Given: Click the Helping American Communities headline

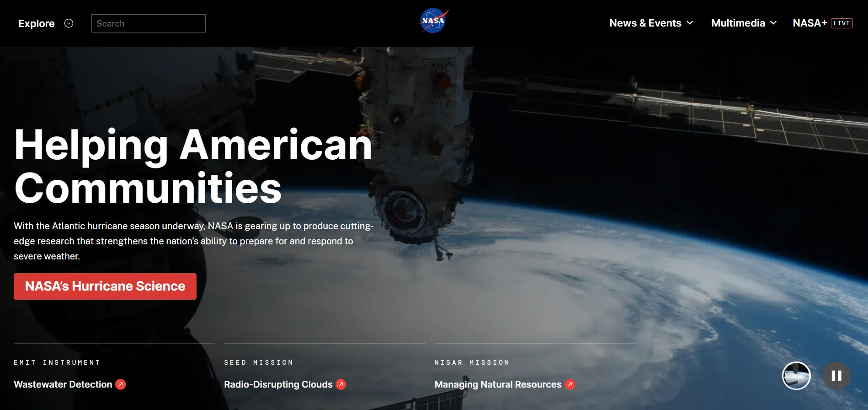Looking at the screenshot, I should (193, 166).
